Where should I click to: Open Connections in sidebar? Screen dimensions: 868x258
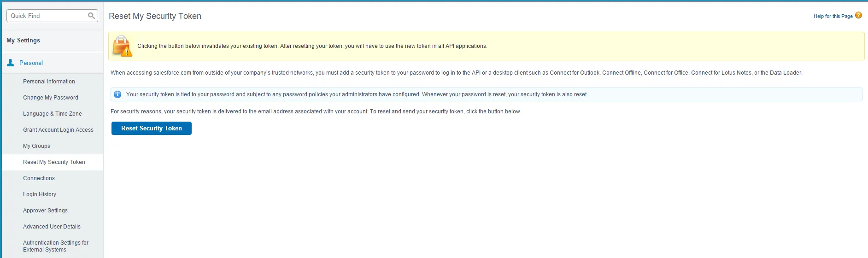[39, 178]
